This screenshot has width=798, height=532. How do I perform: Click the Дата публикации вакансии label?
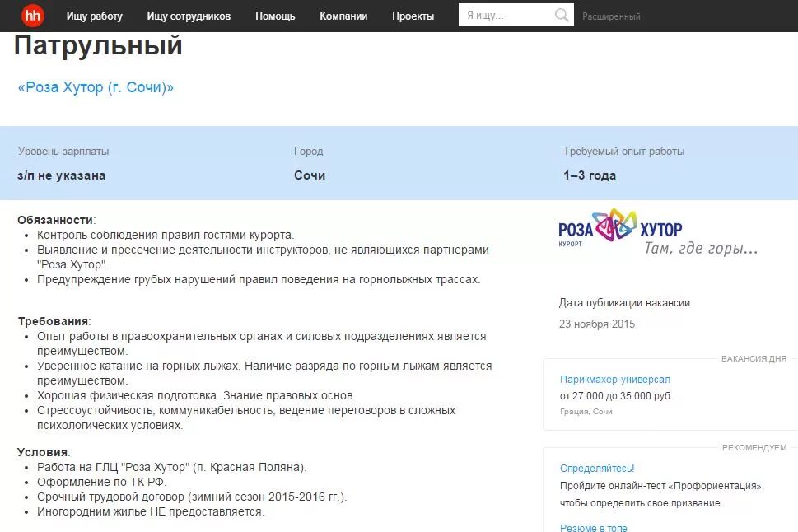(x=624, y=302)
